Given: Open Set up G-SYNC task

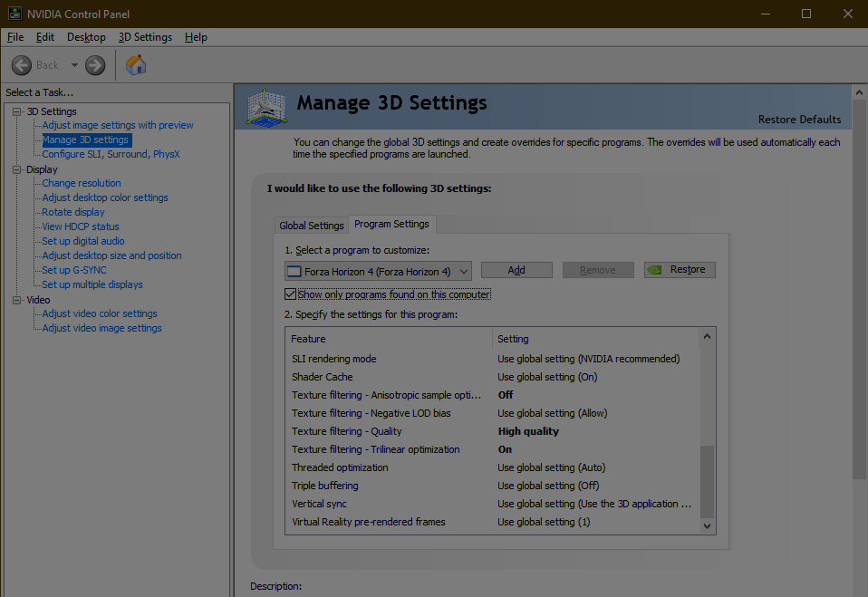Looking at the screenshot, I should [x=74, y=270].
